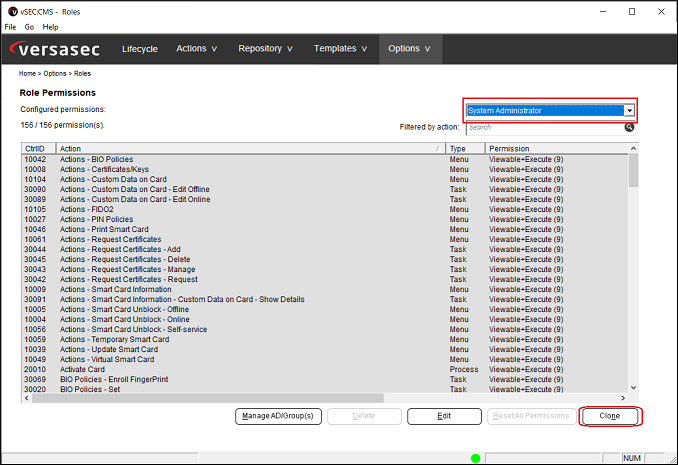The width and height of the screenshot is (678, 465).
Task: Click the Versasec logo
Action: click(x=55, y=49)
